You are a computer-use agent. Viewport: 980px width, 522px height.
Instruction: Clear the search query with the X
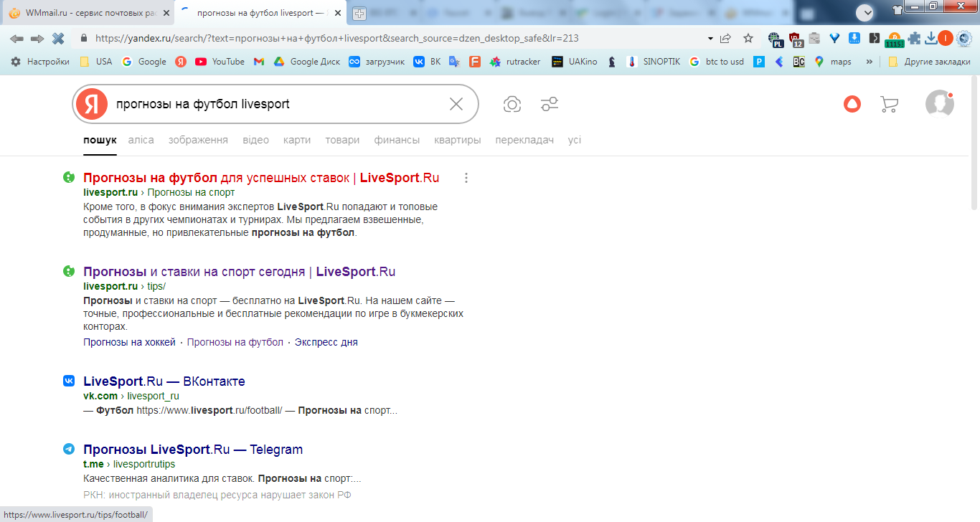pos(456,104)
